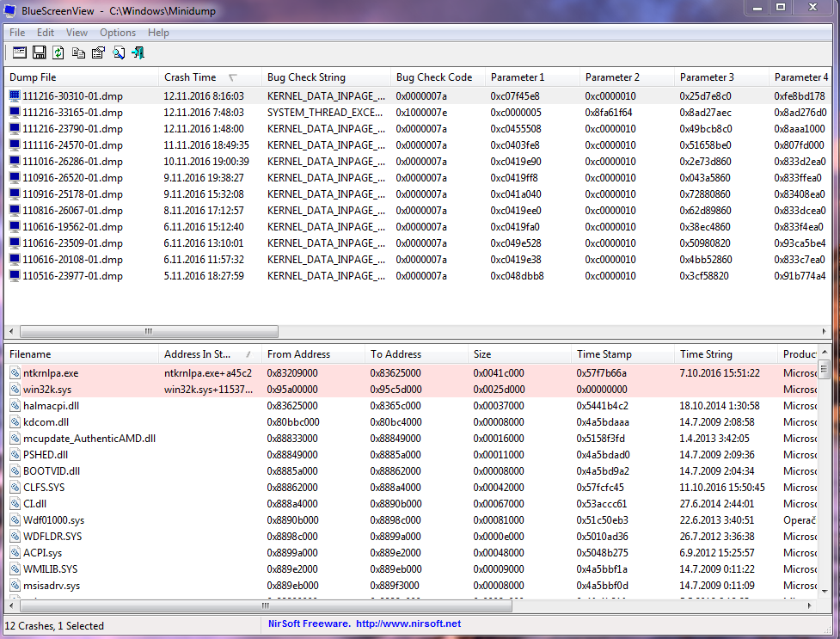The width and height of the screenshot is (840, 639).
Task: Click the Exit door toolbar icon
Action: (x=138, y=52)
